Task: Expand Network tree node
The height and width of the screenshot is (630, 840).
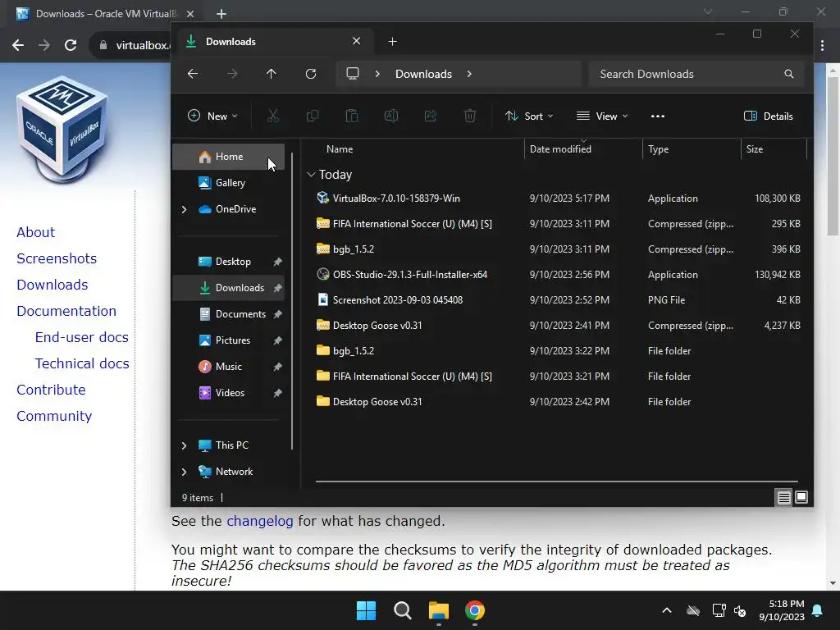Action: pos(184,472)
